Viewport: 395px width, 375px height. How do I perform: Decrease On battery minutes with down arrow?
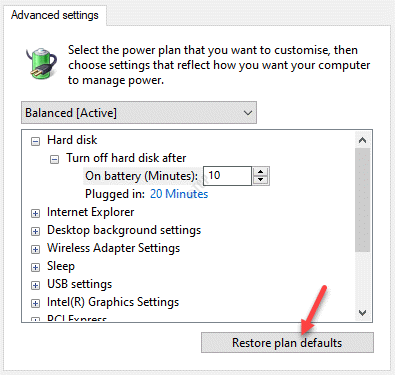pos(261,180)
